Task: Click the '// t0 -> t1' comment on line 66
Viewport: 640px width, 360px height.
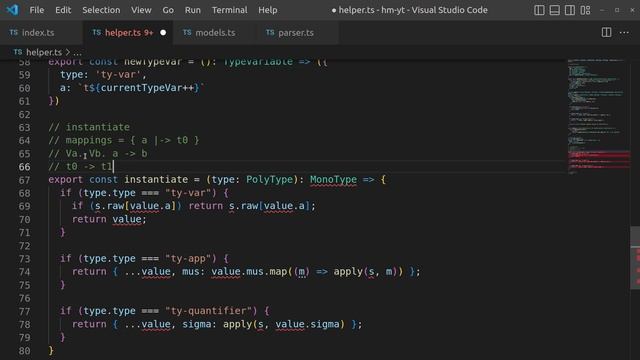Action: click(80, 167)
